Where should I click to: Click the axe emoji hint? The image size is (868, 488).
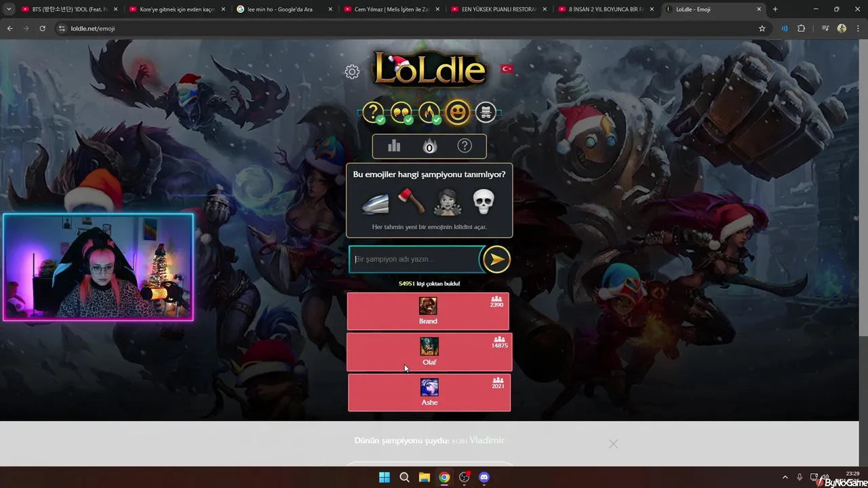click(411, 201)
